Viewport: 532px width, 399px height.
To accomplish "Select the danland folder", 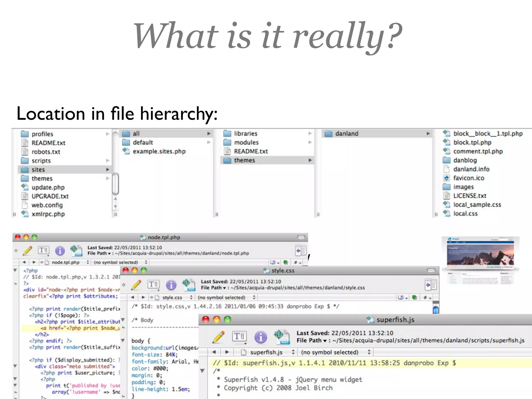I will click(x=377, y=134).
